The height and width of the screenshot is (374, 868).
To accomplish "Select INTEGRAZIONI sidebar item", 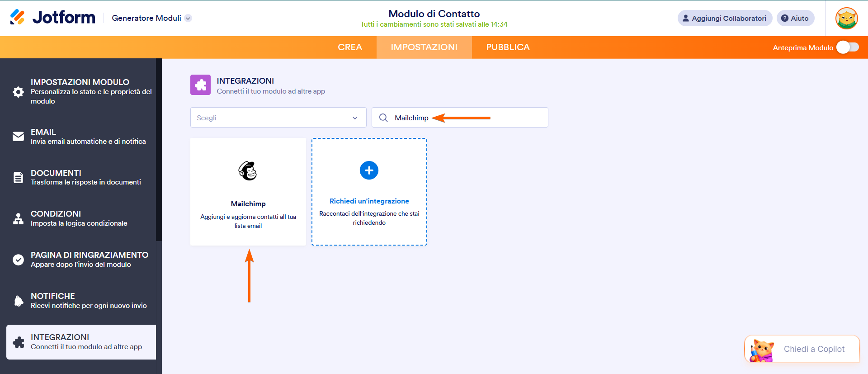I will pos(81,342).
